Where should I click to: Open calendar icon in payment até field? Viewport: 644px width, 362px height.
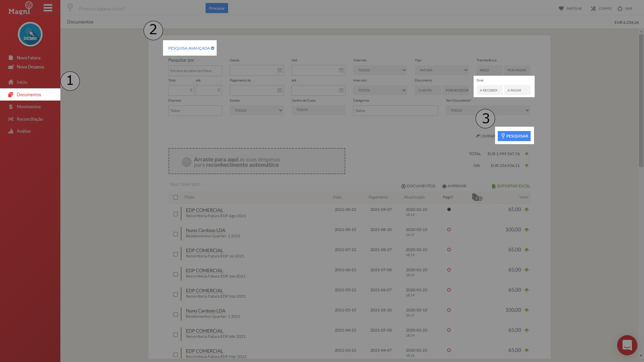coord(341,90)
